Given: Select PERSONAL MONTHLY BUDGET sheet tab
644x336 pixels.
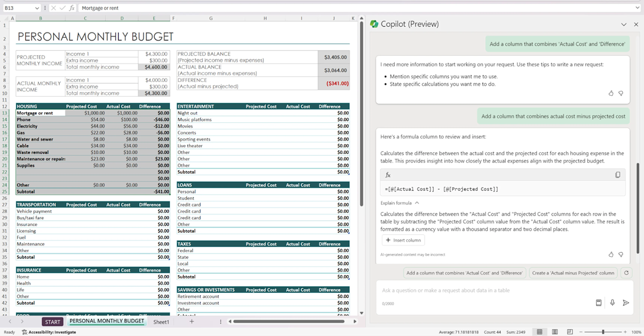Looking at the screenshot, I should coord(107,321).
